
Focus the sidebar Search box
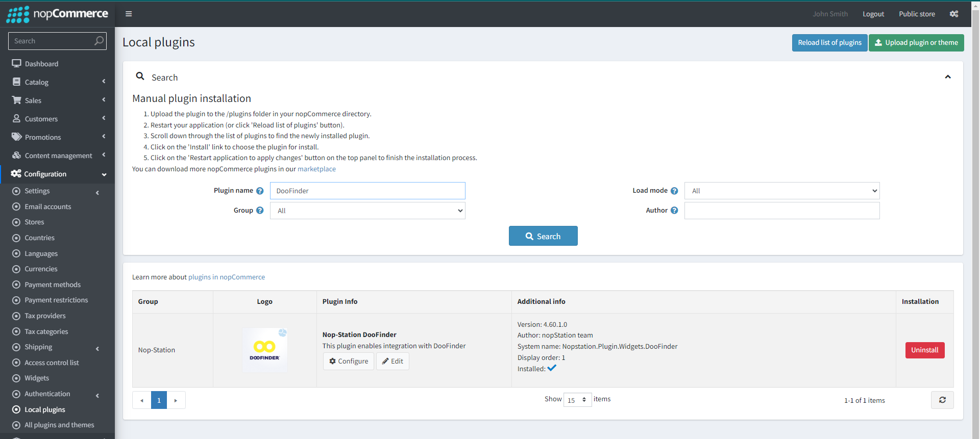click(51, 41)
